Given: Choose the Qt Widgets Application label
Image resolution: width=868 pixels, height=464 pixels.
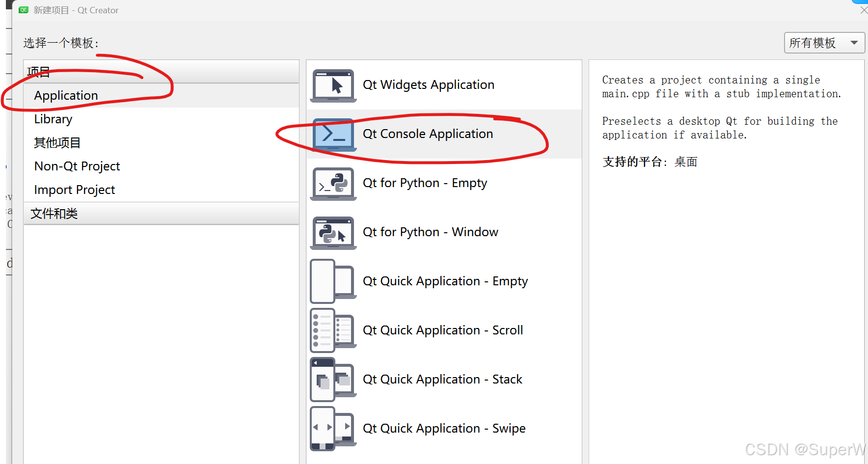Looking at the screenshot, I should pos(429,85).
